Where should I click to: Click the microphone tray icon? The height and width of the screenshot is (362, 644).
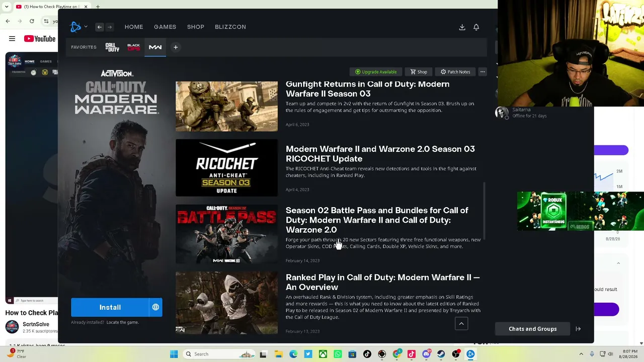coord(592,354)
